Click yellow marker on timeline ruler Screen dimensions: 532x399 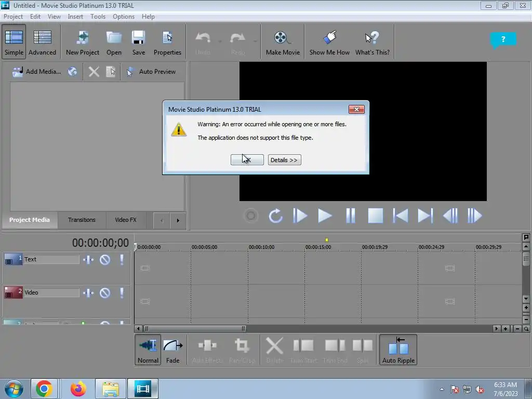pos(327,240)
